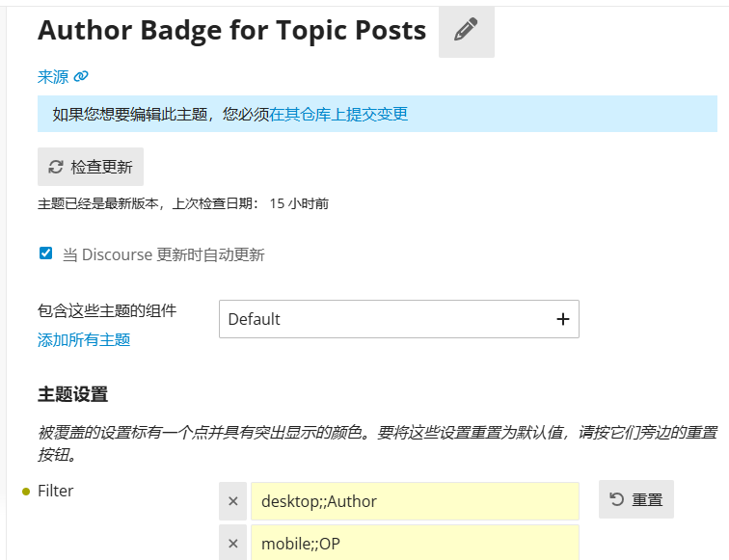
Task: Click the mobile;;OP input field
Action: tap(415, 543)
